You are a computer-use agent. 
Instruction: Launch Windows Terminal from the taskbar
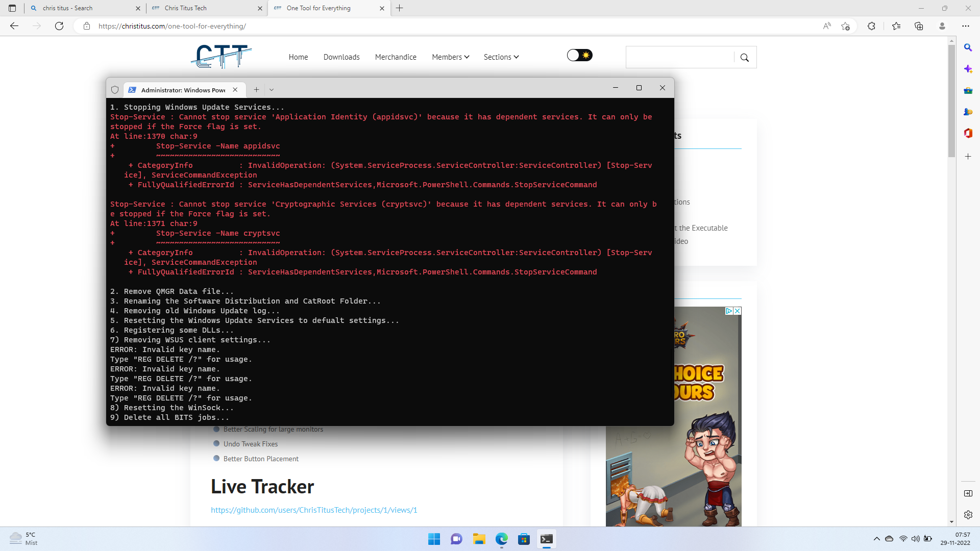click(x=547, y=539)
